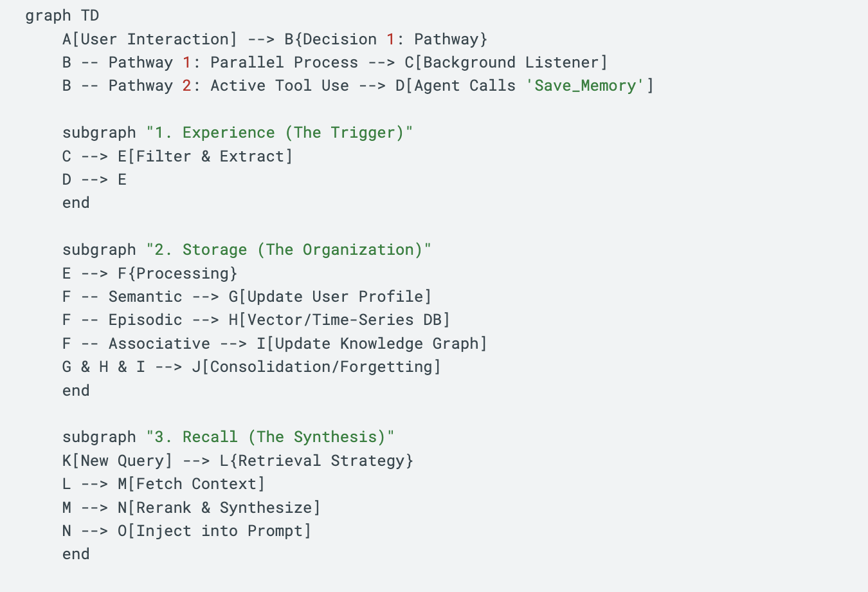Click the 'graph TD' line

click(62, 15)
